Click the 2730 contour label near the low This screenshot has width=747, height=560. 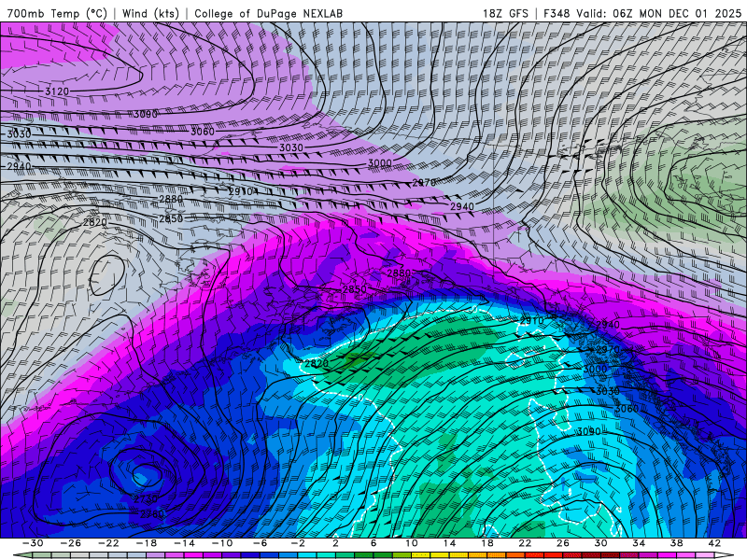[146, 499]
